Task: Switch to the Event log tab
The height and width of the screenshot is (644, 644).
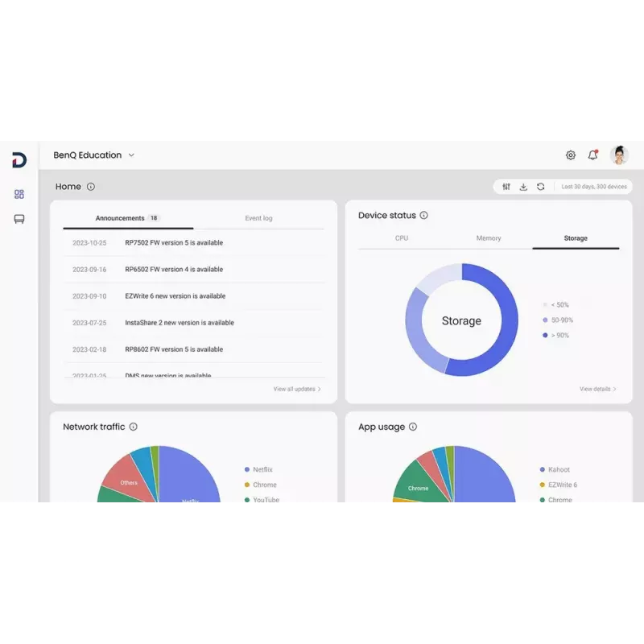Action: point(258,218)
